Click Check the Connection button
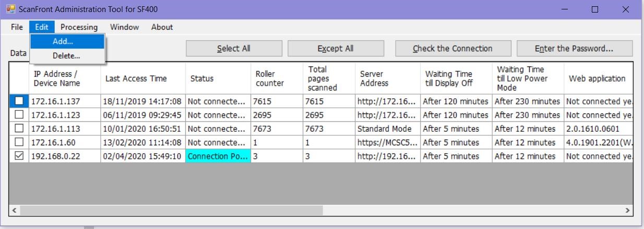This screenshot has height=229, width=644. pyautogui.click(x=452, y=49)
